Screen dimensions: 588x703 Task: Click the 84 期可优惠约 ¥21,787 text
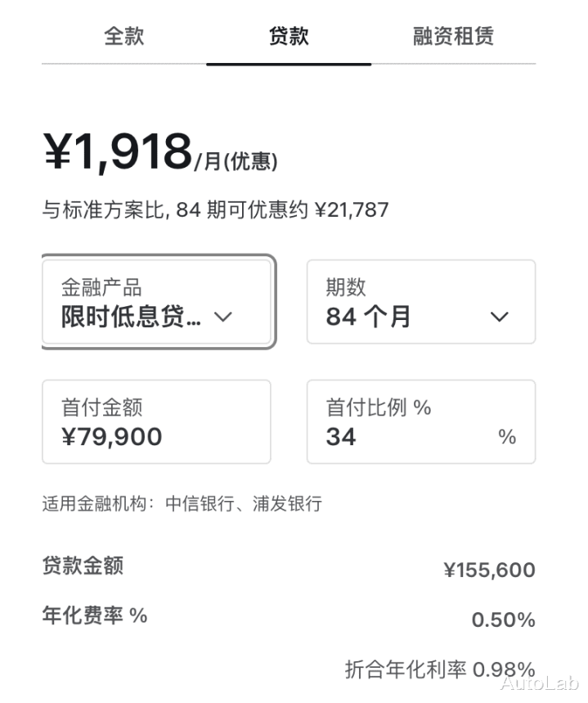click(x=215, y=210)
